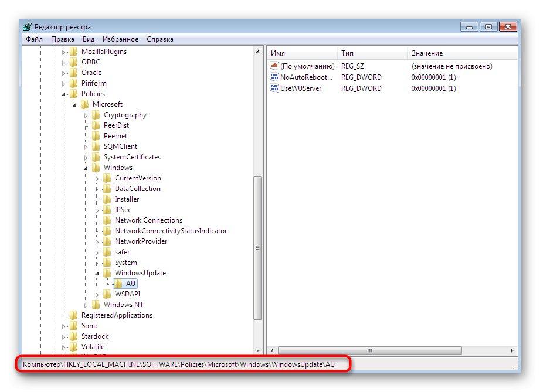This screenshot has height=392, width=540.
Task: Click REG_SZ type of default value
Action: 352,66
